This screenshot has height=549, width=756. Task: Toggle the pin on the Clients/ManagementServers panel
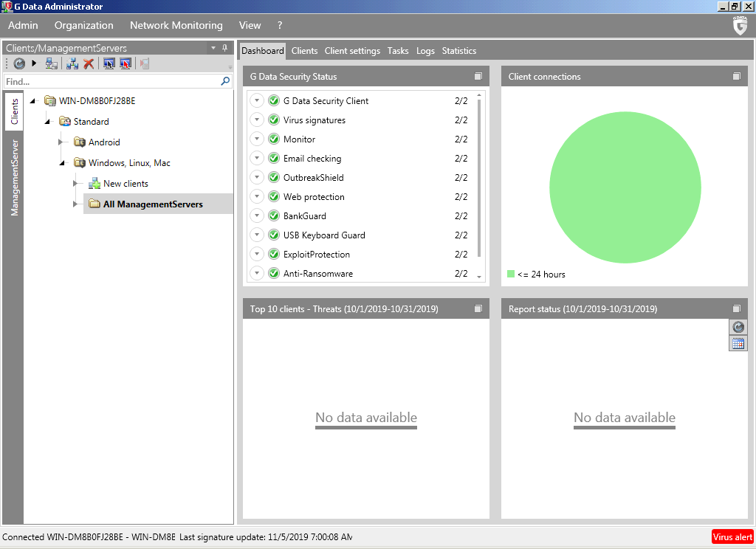(225, 48)
